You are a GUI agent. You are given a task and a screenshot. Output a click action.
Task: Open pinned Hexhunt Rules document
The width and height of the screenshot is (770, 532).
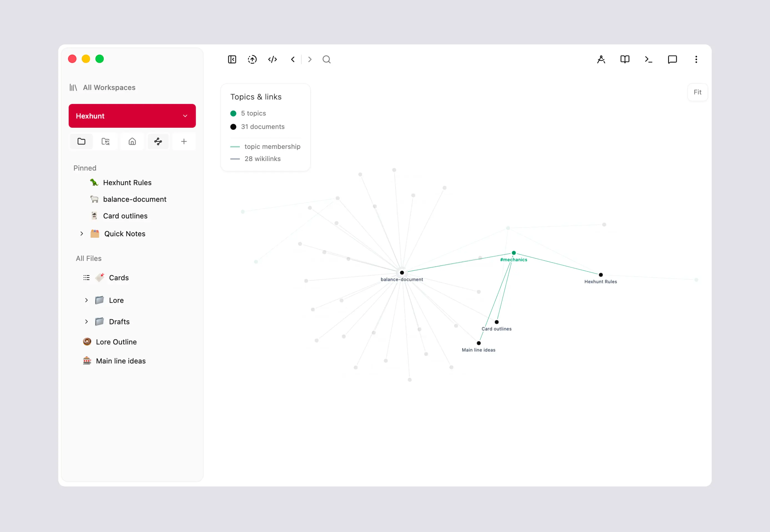pos(127,183)
